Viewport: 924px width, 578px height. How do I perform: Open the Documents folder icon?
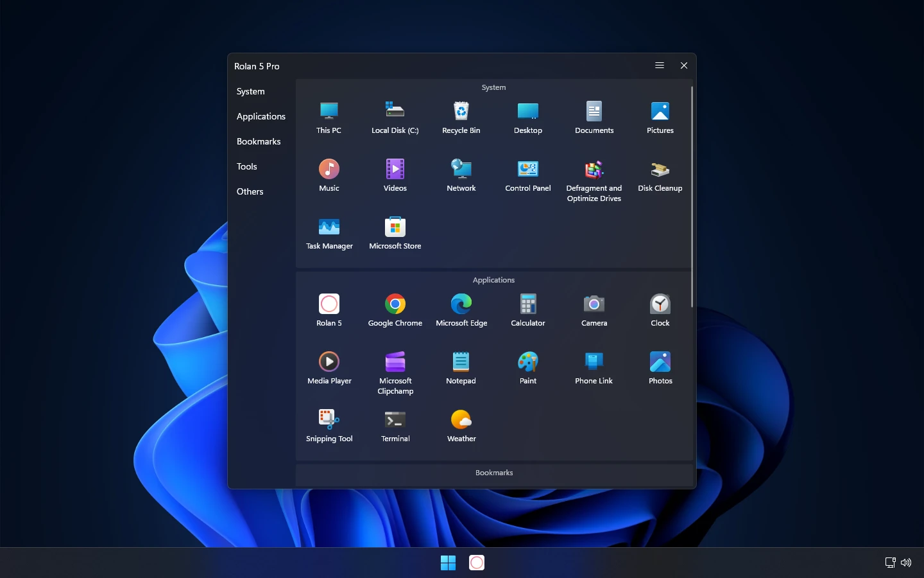tap(594, 118)
